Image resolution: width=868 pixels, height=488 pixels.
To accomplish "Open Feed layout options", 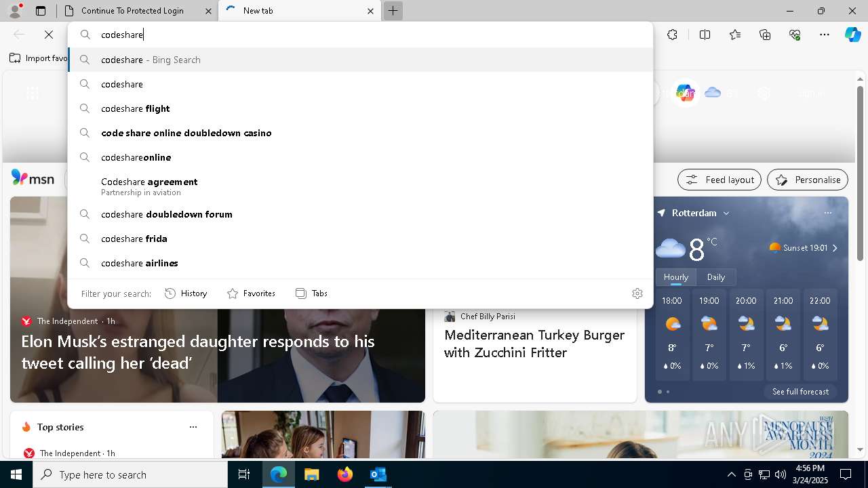I will click(719, 180).
